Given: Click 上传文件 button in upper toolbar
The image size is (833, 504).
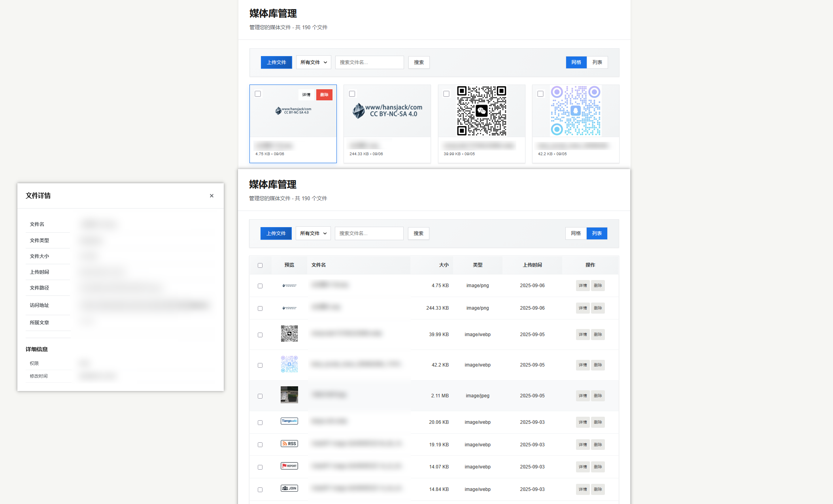Looking at the screenshot, I should (276, 62).
